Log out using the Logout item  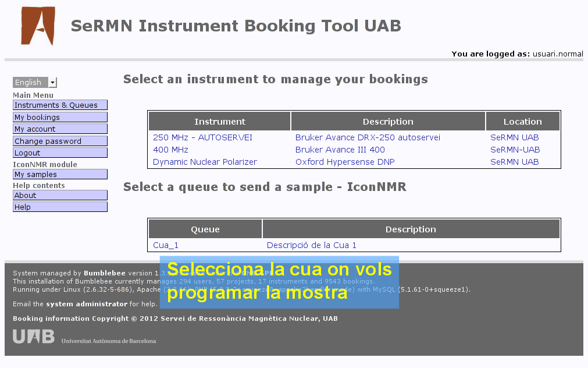click(60, 153)
